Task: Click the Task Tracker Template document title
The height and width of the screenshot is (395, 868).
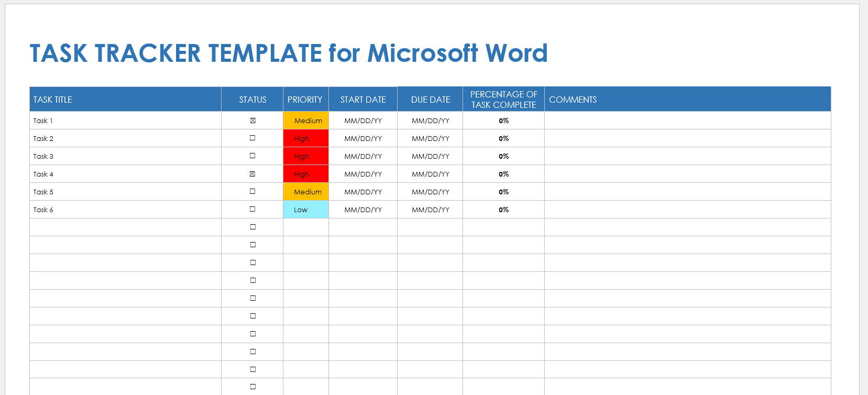Action: click(289, 53)
